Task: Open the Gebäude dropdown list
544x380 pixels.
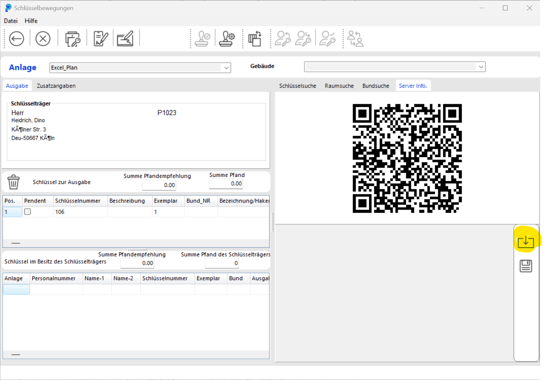Action: click(x=481, y=67)
